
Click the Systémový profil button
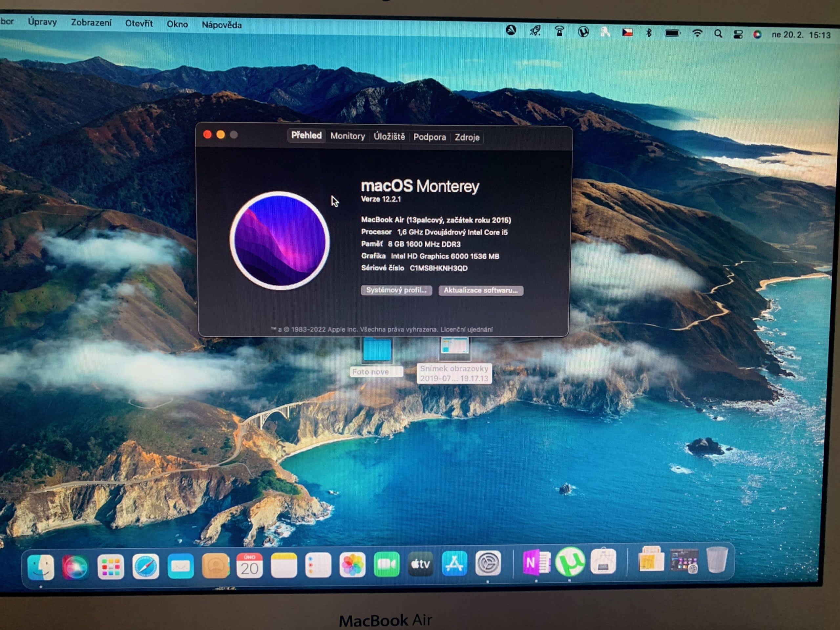pos(396,290)
